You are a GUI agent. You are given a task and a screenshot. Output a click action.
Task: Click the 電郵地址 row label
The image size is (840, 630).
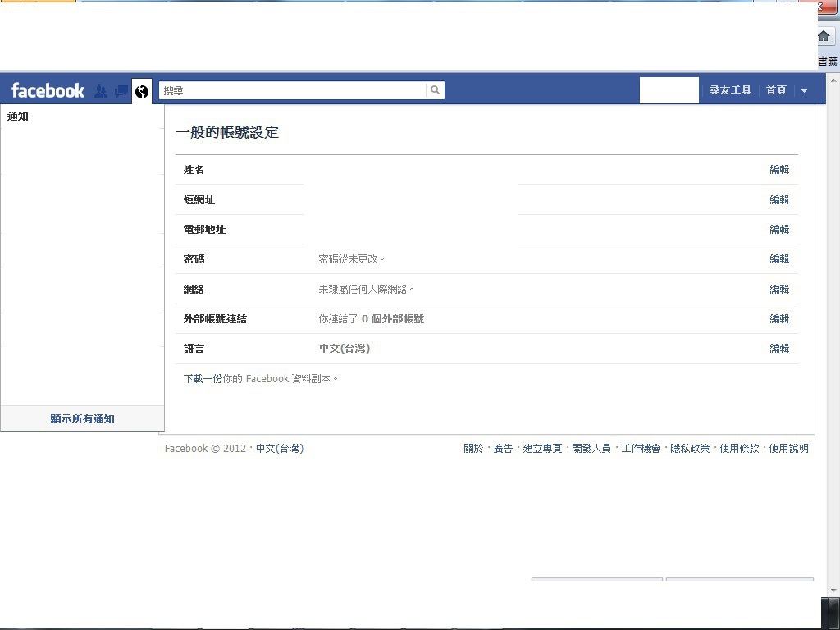click(x=204, y=230)
